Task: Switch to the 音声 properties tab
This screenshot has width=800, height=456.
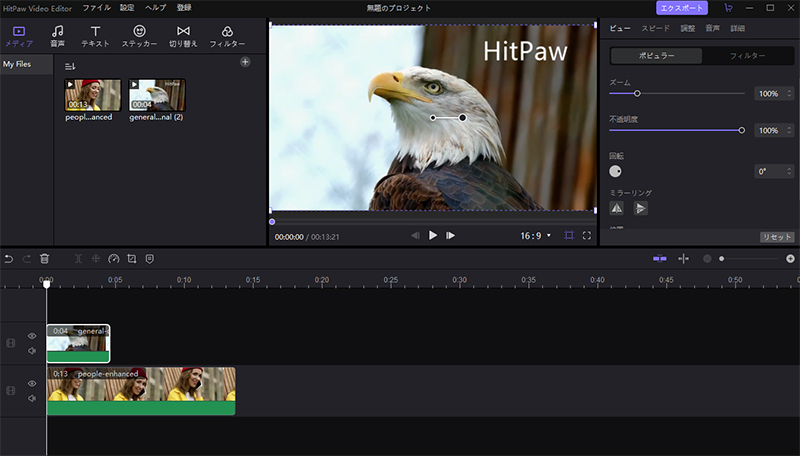Action: pyautogui.click(x=712, y=29)
